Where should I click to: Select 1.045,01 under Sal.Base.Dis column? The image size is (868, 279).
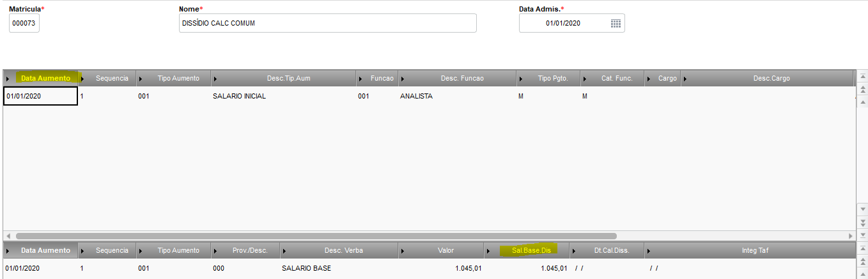coord(527,268)
